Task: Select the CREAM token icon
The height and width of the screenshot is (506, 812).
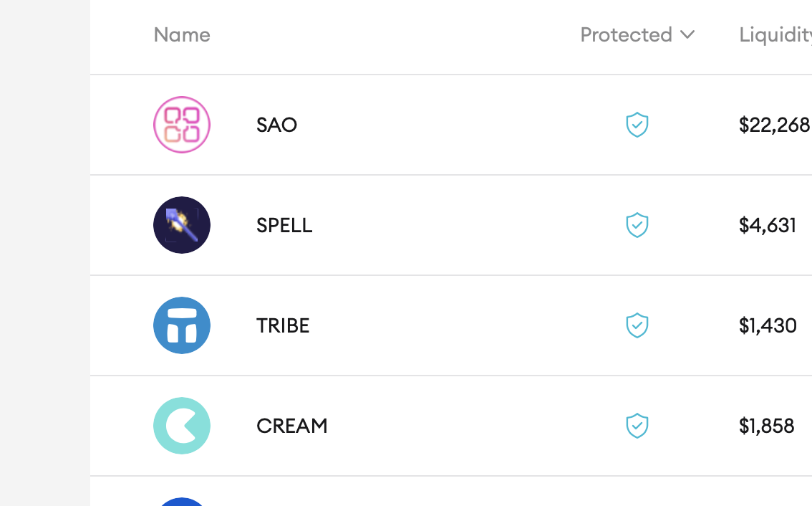Action: pos(182,426)
